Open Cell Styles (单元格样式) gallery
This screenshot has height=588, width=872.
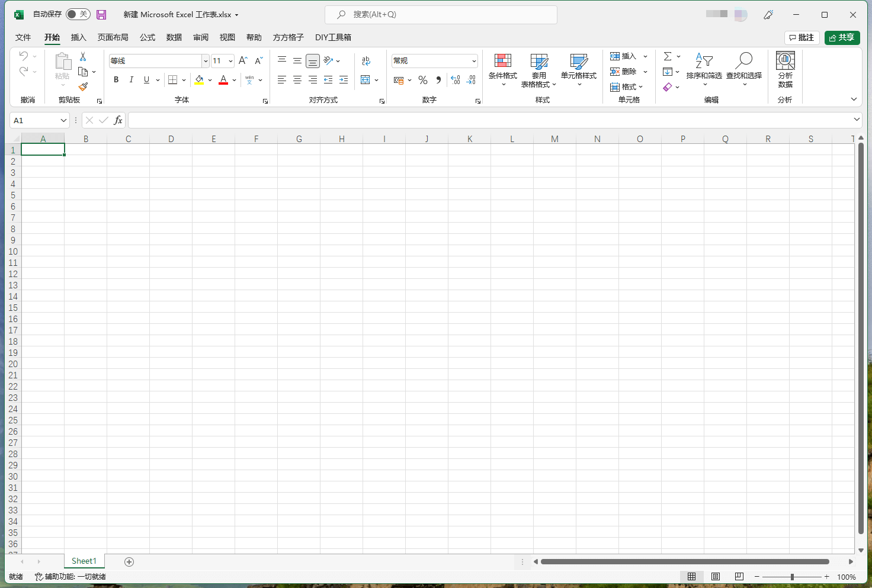pyautogui.click(x=579, y=69)
